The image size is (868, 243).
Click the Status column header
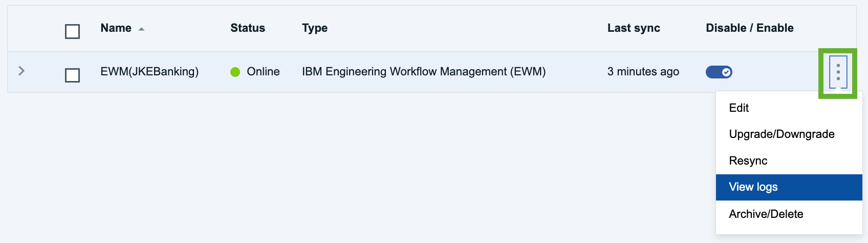pyautogui.click(x=248, y=28)
